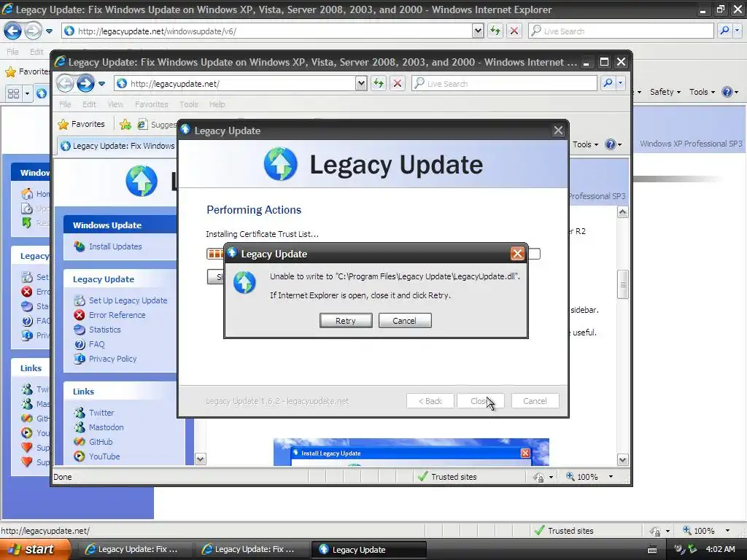Viewport: 747px width, 560px height.
Task: Open protected mode dropdown in front status bar
Action: 551,477
